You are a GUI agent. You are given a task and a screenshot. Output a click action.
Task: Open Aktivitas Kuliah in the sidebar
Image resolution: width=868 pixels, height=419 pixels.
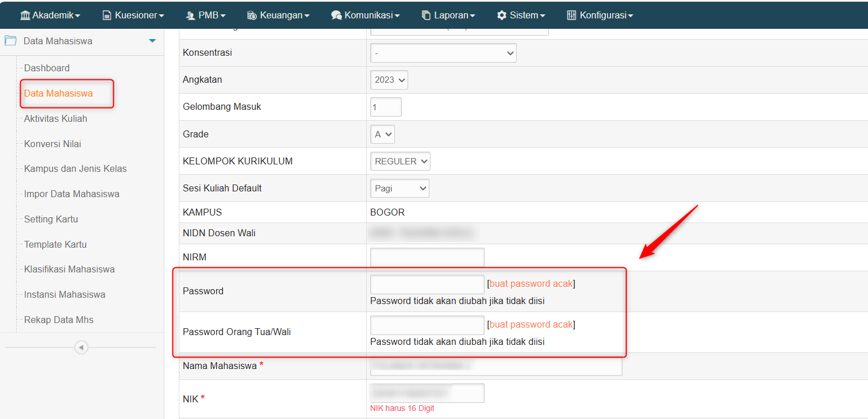[56, 118]
